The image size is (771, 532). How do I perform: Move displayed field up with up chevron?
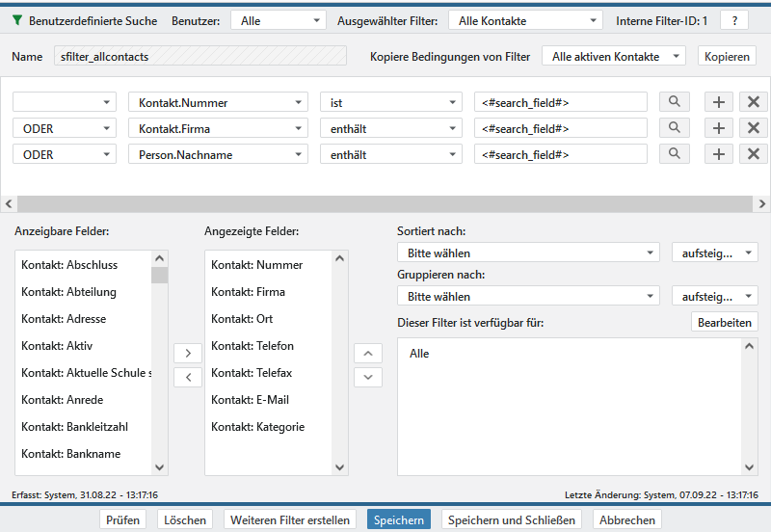coord(368,353)
